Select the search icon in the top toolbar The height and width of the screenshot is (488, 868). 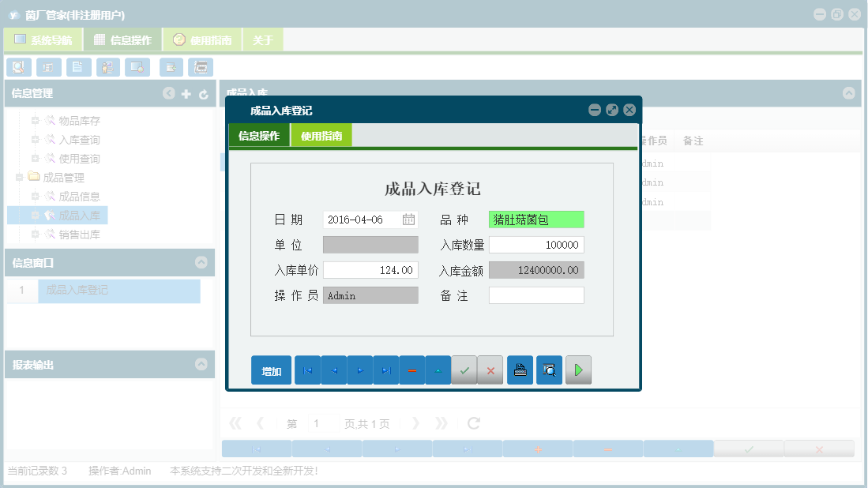(x=18, y=67)
